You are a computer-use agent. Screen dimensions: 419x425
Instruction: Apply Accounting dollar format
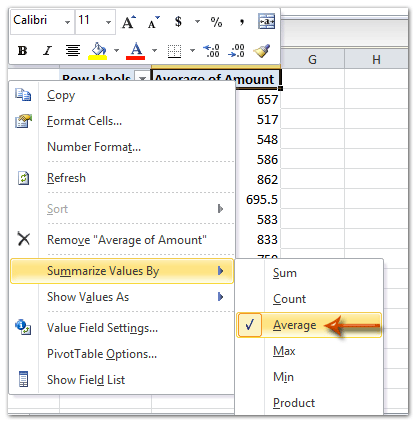pos(178,22)
